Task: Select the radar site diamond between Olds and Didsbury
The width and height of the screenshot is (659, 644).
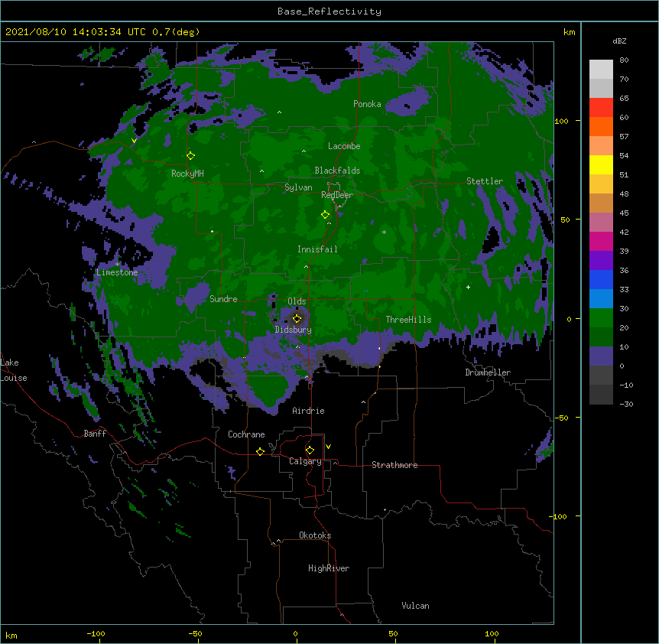Action: (297, 318)
